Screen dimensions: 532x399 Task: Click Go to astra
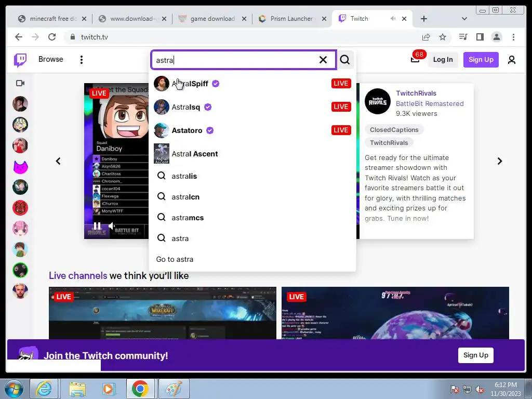pyautogui.click(x=175, y=259)
